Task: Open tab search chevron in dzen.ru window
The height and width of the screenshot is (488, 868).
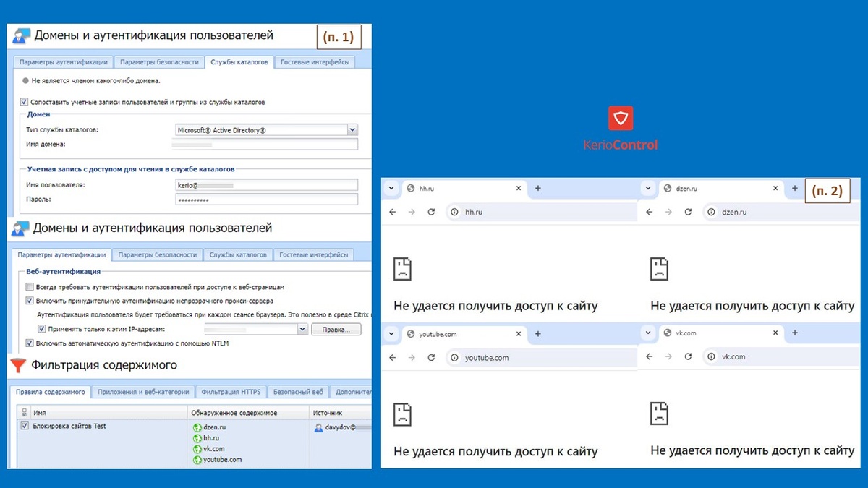Action: tap(648, 189)
